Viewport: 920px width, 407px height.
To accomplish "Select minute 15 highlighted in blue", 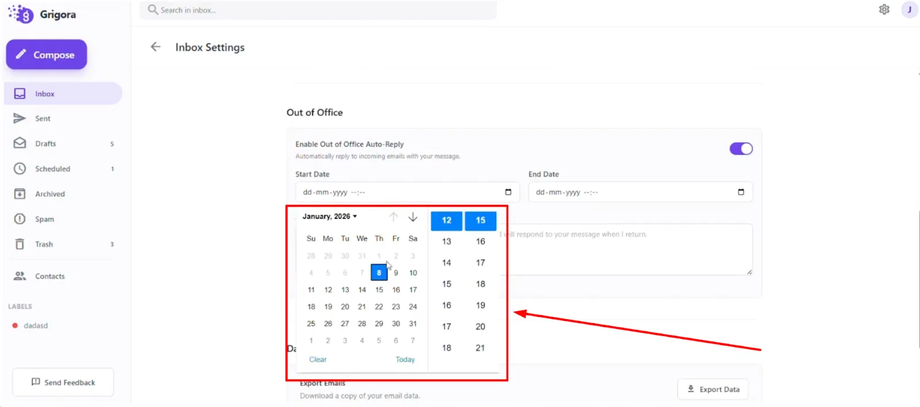I will (481, 221).
